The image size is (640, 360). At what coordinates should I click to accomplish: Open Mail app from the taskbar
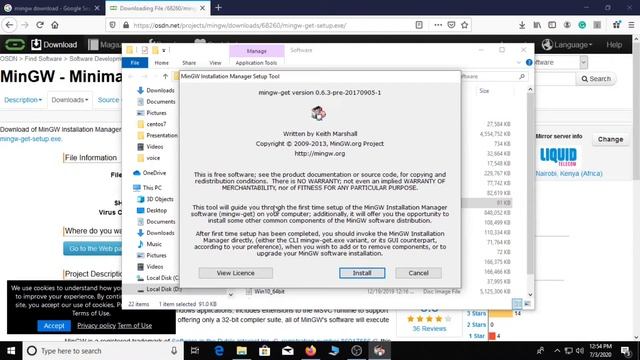point(288,351)
